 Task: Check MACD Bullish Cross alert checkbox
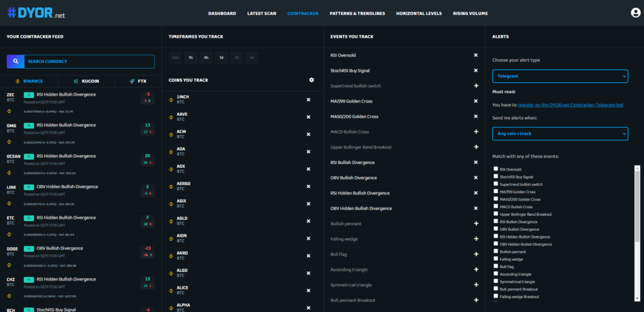496,206
